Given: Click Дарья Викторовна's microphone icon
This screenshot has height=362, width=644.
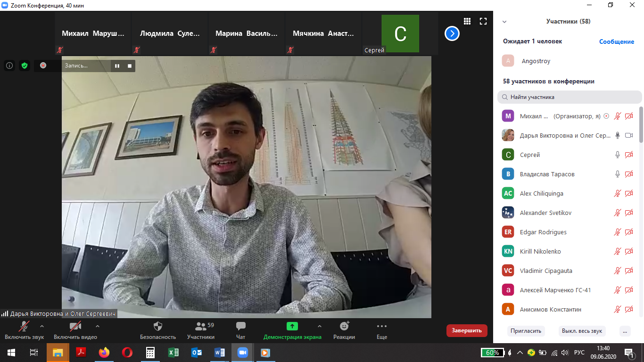Looking at the screenshot, I should (x=618, y=135).
